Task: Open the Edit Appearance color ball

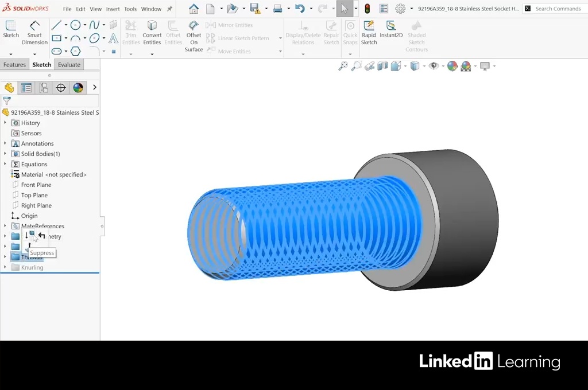Action: pyautogui.click(x=452, y=66)
